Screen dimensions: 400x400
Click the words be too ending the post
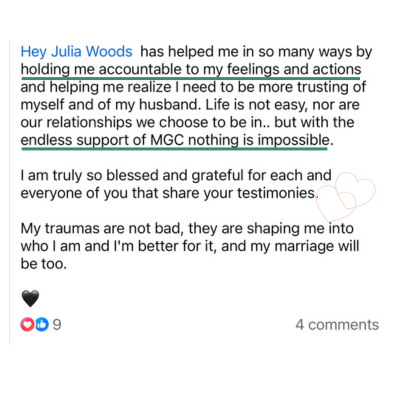click(44, 264)
